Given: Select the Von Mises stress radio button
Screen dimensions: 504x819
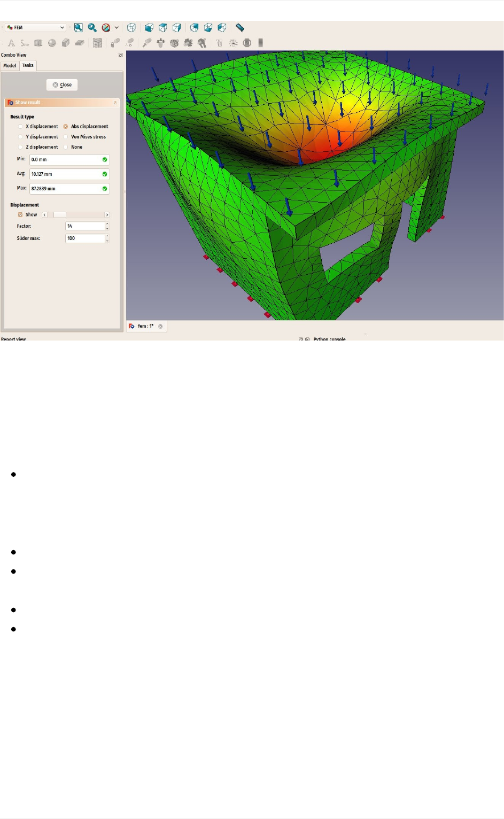Looking at the screenshot, I should coord(66,137).
